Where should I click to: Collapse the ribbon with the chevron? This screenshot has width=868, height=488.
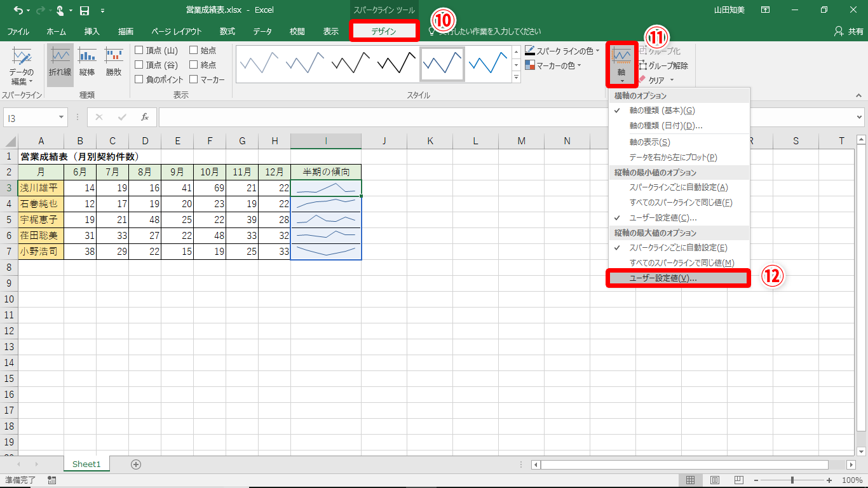pos(858,95)
